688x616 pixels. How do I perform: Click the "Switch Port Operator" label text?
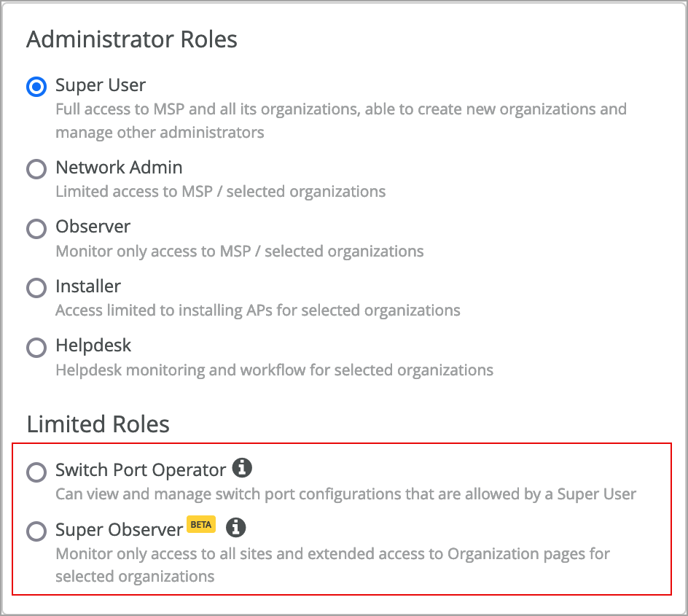click(x=141, y=470)
